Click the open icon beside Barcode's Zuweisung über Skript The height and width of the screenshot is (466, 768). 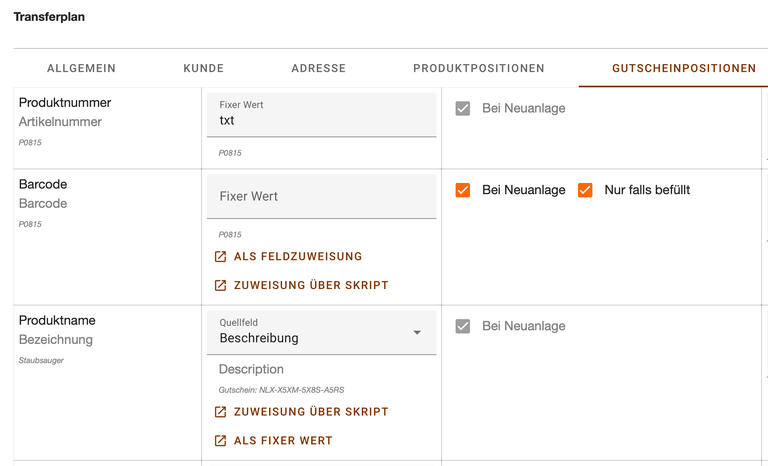[220, 285]
